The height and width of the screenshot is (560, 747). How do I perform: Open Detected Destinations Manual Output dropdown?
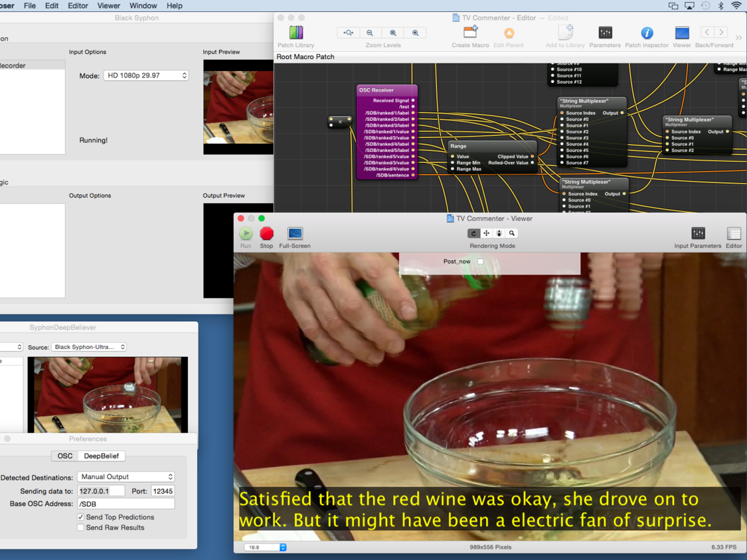tap(125, 476)
